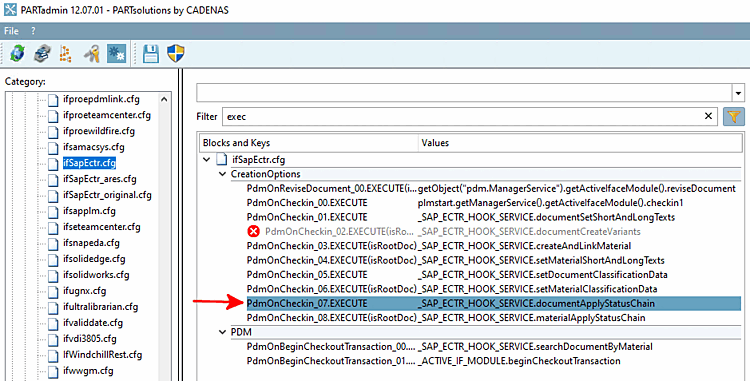
Task: Open the question mark help menu
Action: (33, 31)
